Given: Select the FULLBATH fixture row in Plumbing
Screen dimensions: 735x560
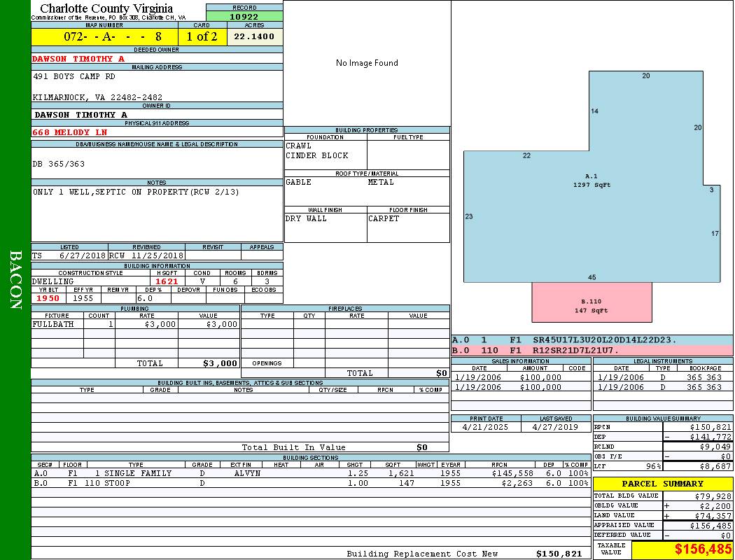Looking at the screenshot, I should pyautogui.click(x=135, y=324).
